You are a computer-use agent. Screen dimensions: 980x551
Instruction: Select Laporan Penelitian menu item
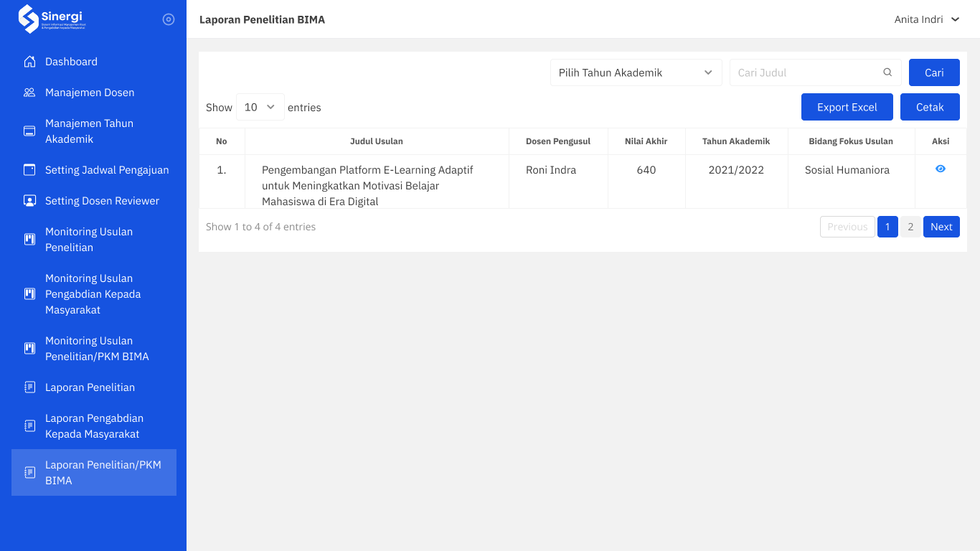click(x=94, y=387)
